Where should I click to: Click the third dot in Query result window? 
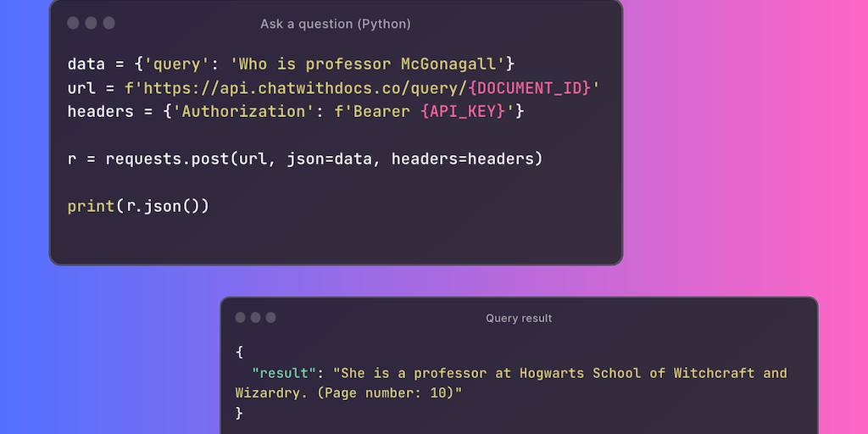pos(271,318)
